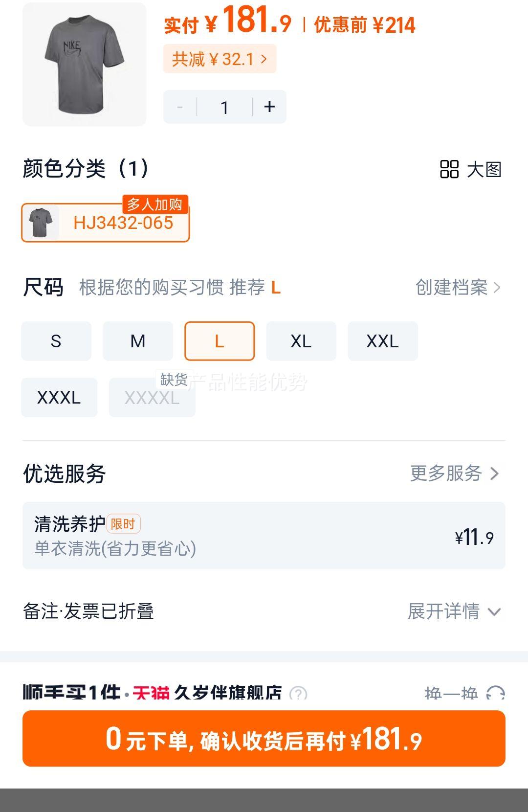Select size XL
Image resolution: width=528 pixels, height=812 pixels.
pyautogui.click(x=301, y=341)
